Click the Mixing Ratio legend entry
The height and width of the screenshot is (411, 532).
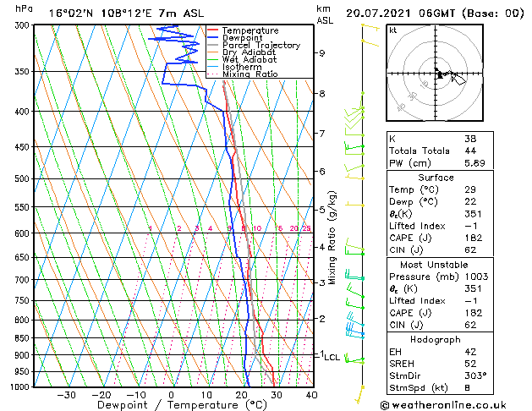(x=243, y=74)
